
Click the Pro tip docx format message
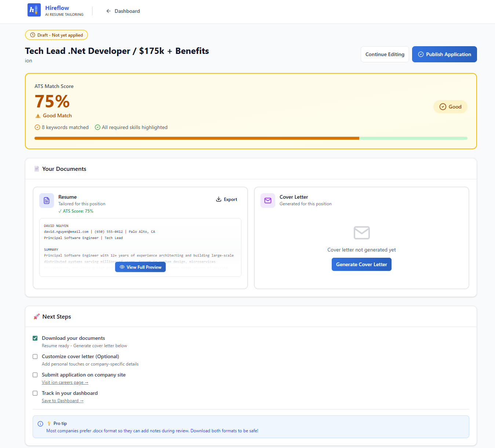152,431
